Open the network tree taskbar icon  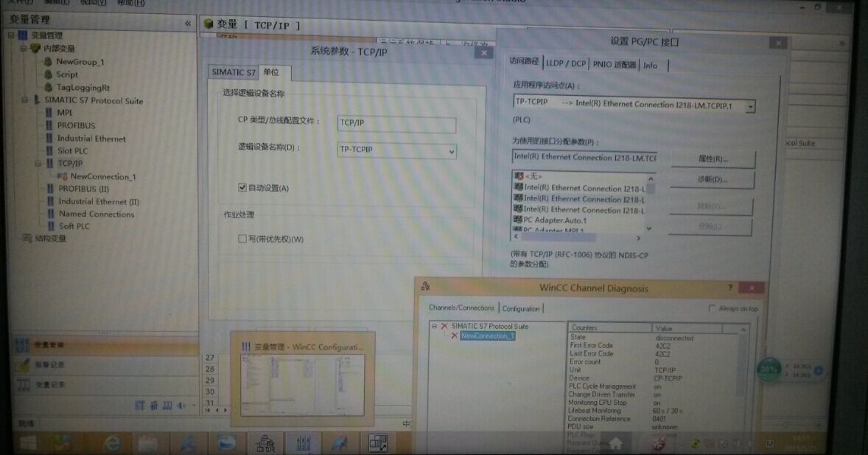click(265, 443)
